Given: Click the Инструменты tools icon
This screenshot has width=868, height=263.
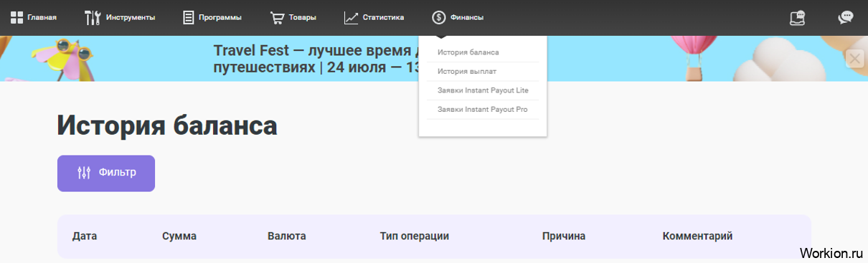Looking at the screenshot, I should pos(93,17).
